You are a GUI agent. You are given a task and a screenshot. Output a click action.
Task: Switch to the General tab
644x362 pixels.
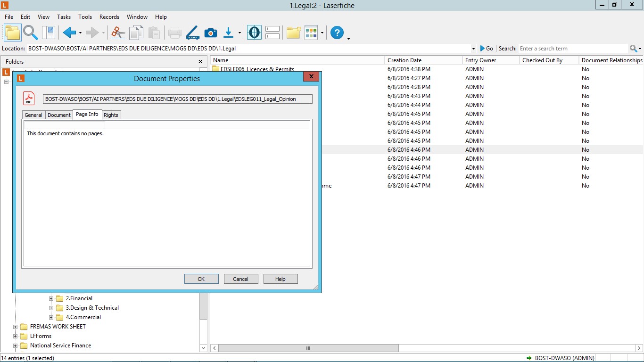pyautogui.click(x=33, y=115)
